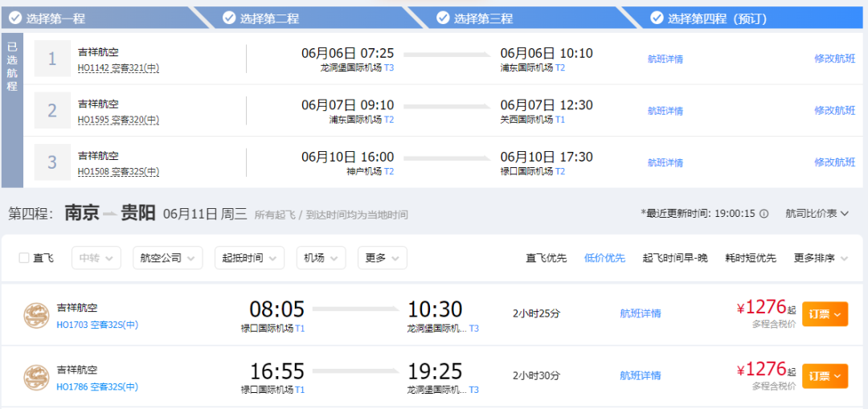Click the segment number 1 box
Viewport: 868px width, 409px height.
tap(52, 59)
